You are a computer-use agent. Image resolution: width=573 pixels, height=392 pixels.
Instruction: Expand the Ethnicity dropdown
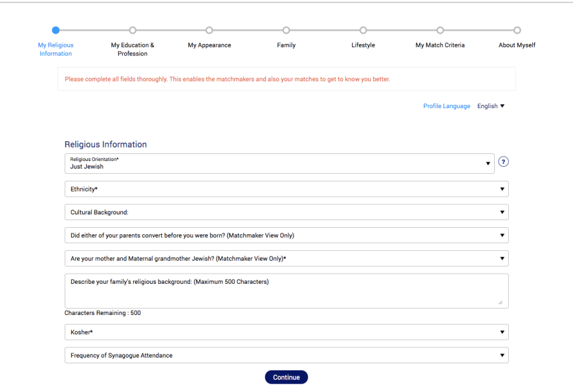coord(286,189)
